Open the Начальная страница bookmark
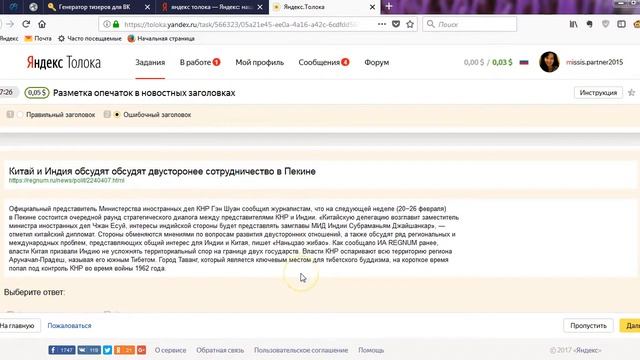The width and height of the screenshot is (640, 360). click(x=161, y=38)
